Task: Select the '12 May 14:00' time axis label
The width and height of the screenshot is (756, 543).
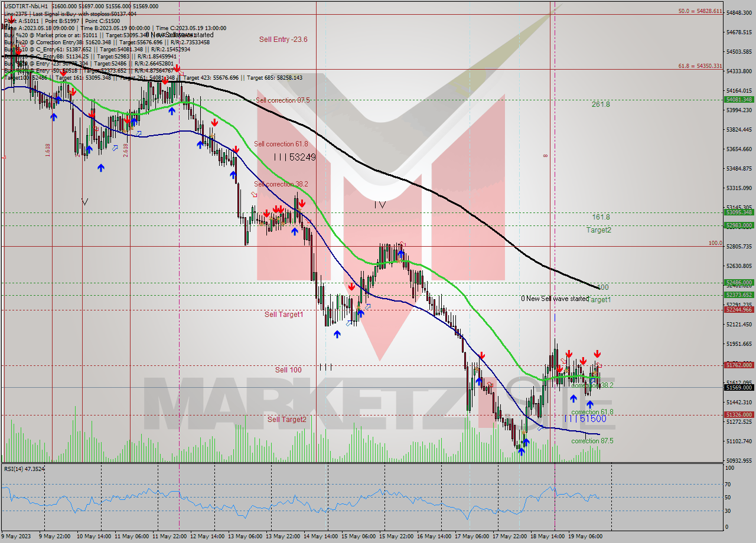Action: tap(207, 536)
